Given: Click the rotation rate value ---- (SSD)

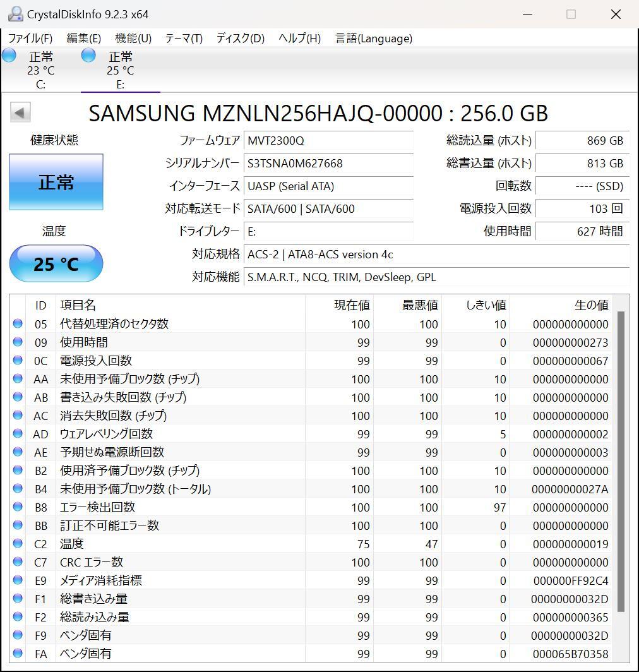Looking at the screenshot, I should pyautogui.click(x=582, y=186).
